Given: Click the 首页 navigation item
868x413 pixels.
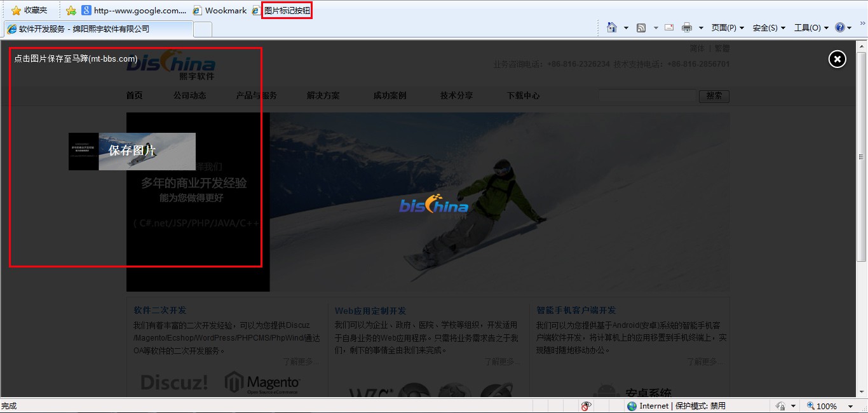Looking at the screenshot, I should tap(134, 95).
